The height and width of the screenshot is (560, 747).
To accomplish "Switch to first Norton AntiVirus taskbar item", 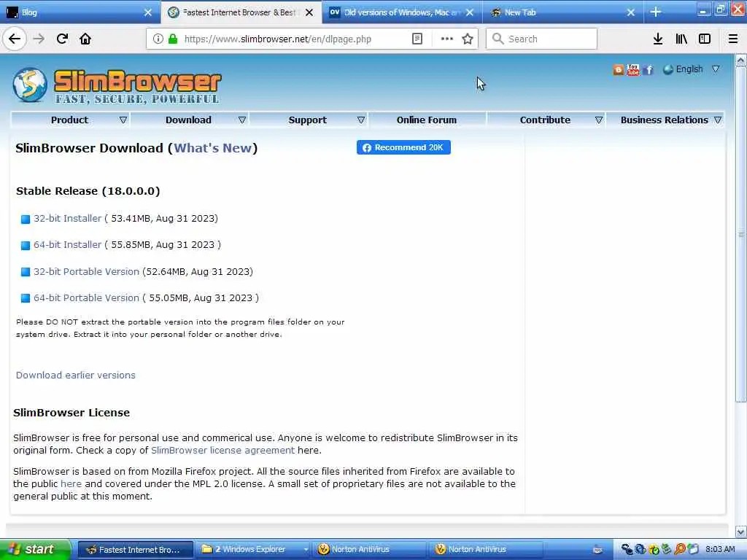I will (x=368, y=550).
